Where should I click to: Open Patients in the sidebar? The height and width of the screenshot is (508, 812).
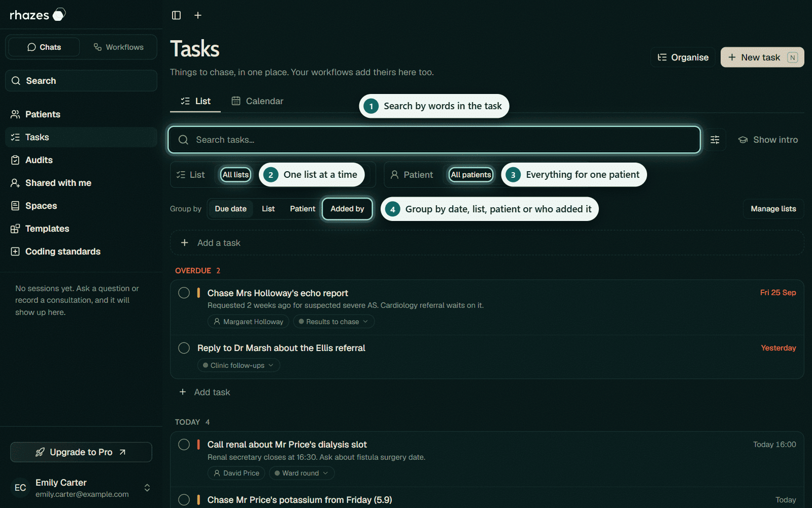point(81,114)
